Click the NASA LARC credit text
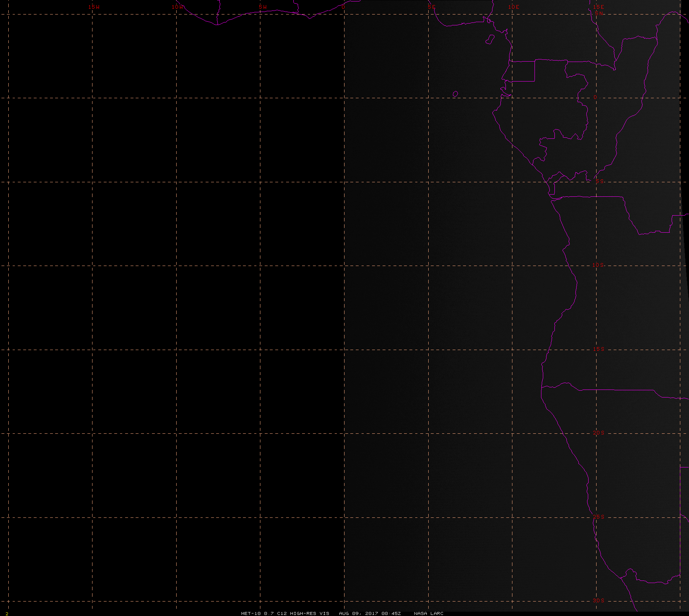Viewport: 689px width, 616px height. pos(429,613)
